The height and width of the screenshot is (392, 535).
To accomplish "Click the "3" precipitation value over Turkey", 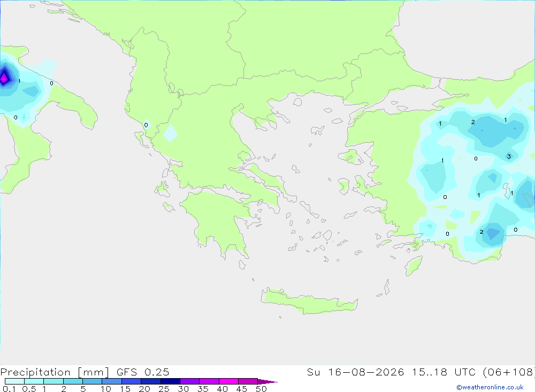I will click(x=509, y=157).
